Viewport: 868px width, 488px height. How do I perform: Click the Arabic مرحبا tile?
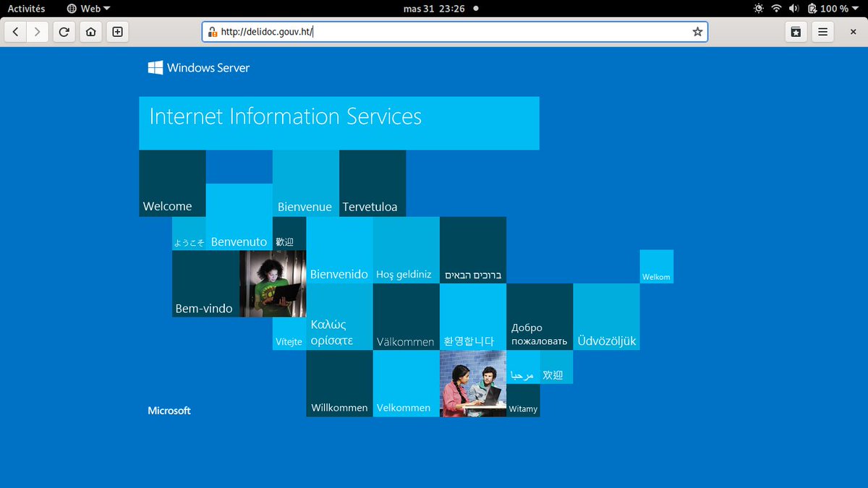(x=523, y=367)
